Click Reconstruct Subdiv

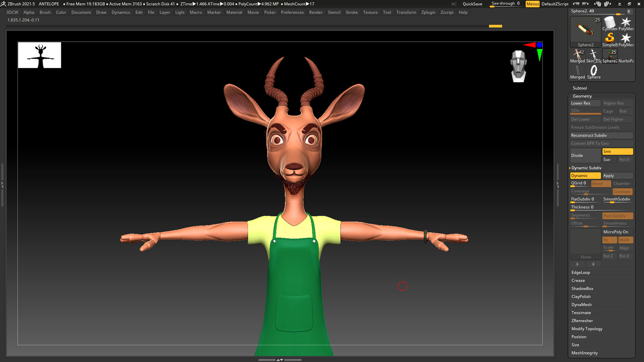click(601, 136)
